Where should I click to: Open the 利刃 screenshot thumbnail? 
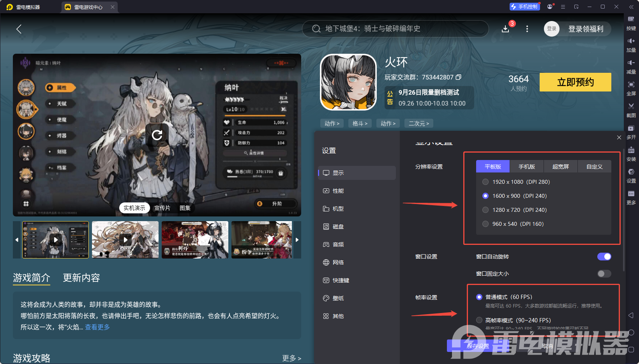[x=195, y=240]
